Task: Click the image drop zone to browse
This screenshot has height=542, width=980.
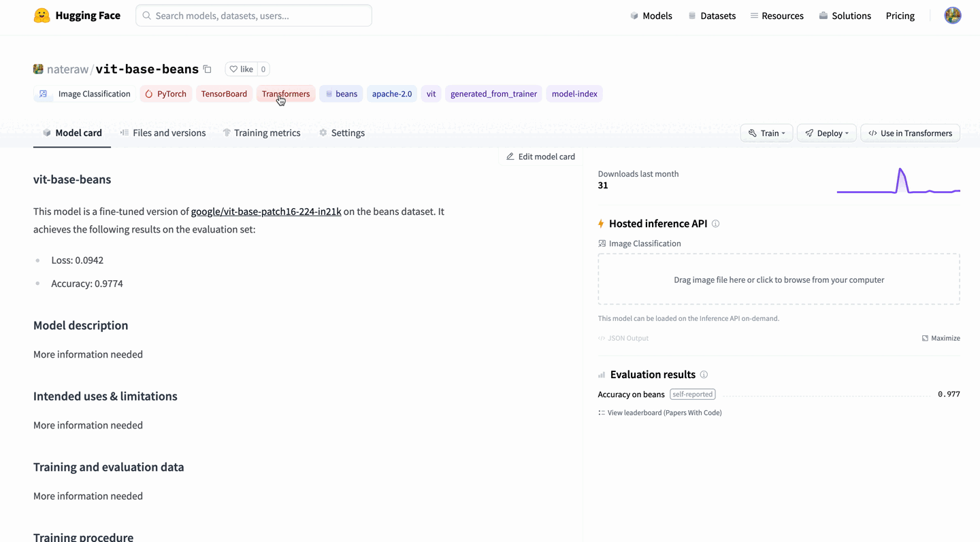Action: point(779,280)
